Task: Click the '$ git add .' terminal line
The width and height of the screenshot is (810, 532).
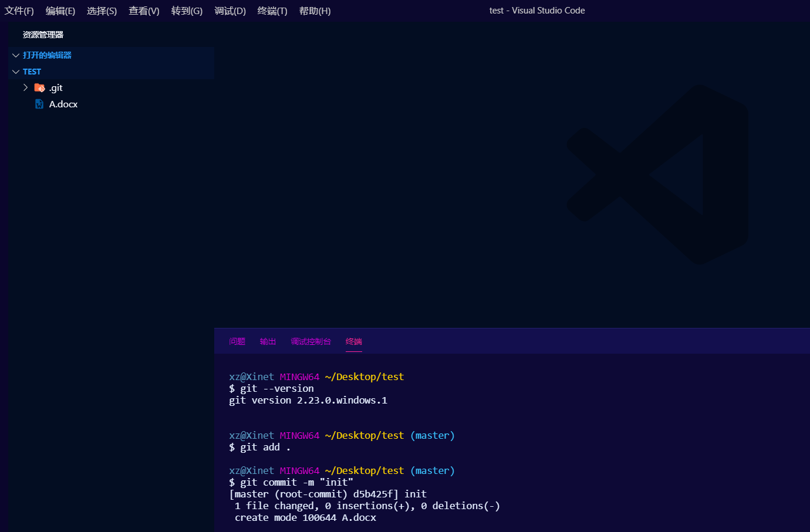Action: click(259, 447)
